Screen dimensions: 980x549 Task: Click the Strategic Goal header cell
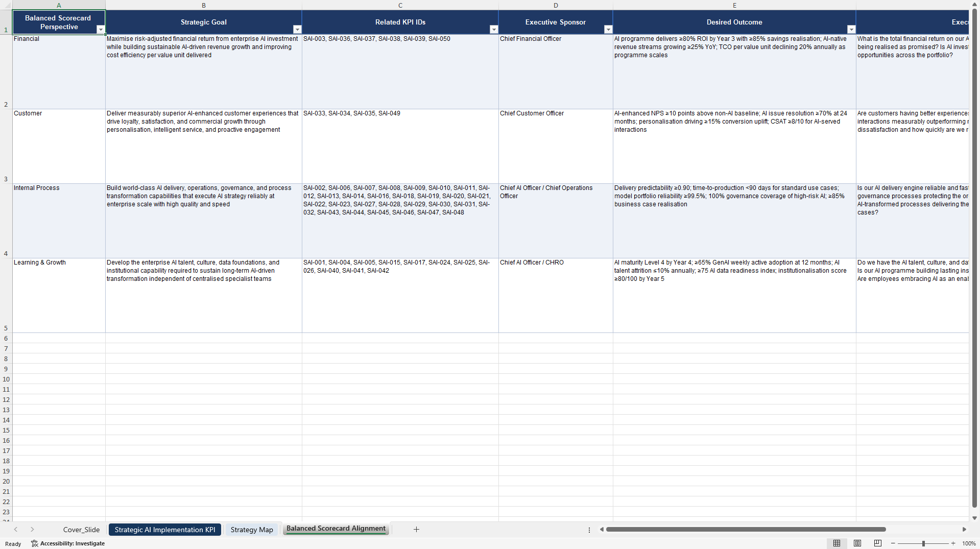(204, 22)
